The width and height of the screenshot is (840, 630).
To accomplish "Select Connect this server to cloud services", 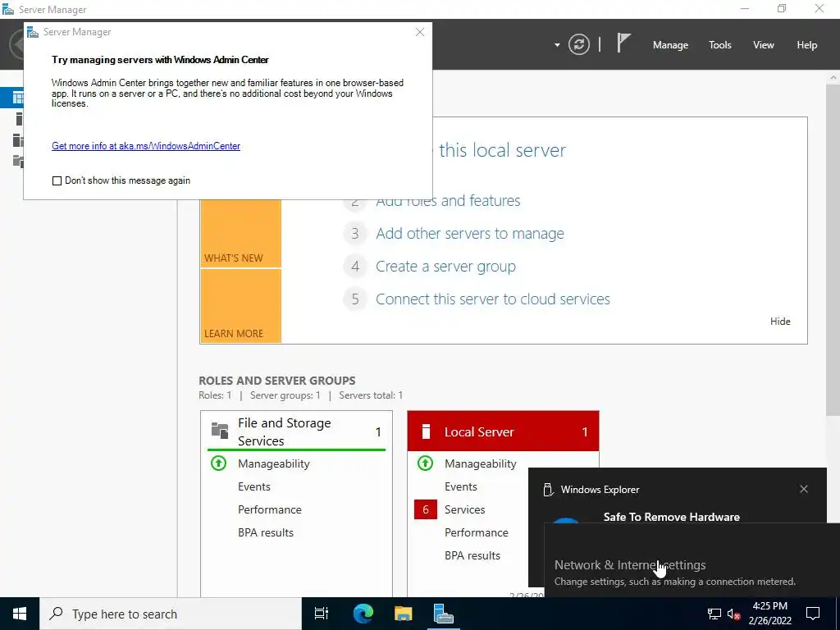I will tap(493, 299).
